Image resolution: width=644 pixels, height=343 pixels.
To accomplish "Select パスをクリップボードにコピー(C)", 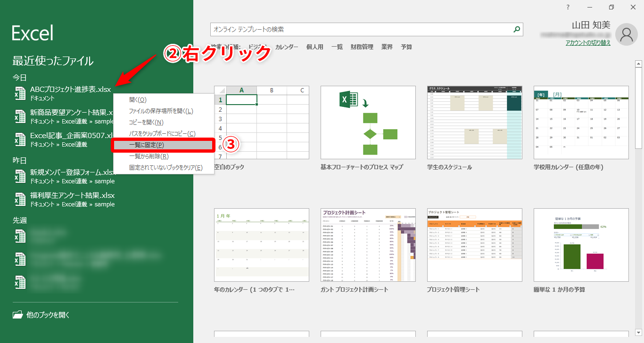I will 164,134.
